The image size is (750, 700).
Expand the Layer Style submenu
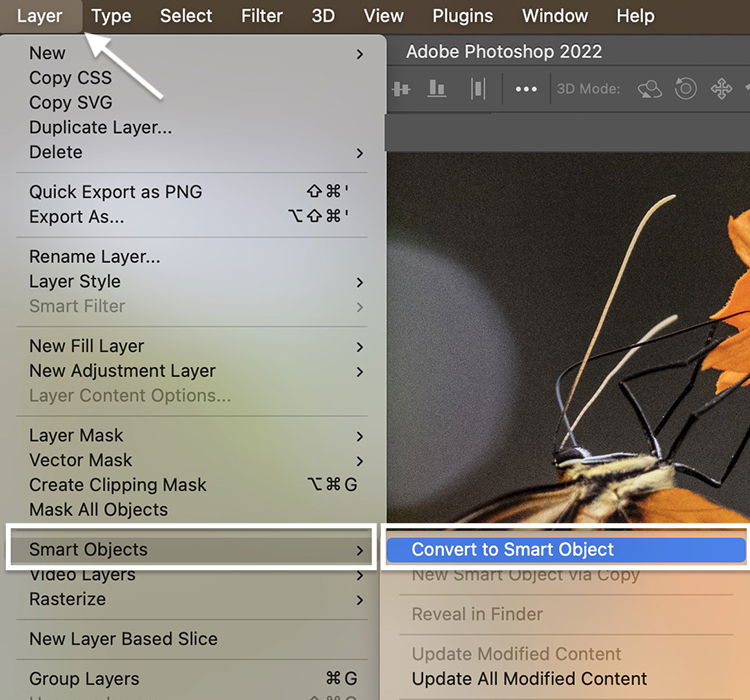(x=360, y=282)
